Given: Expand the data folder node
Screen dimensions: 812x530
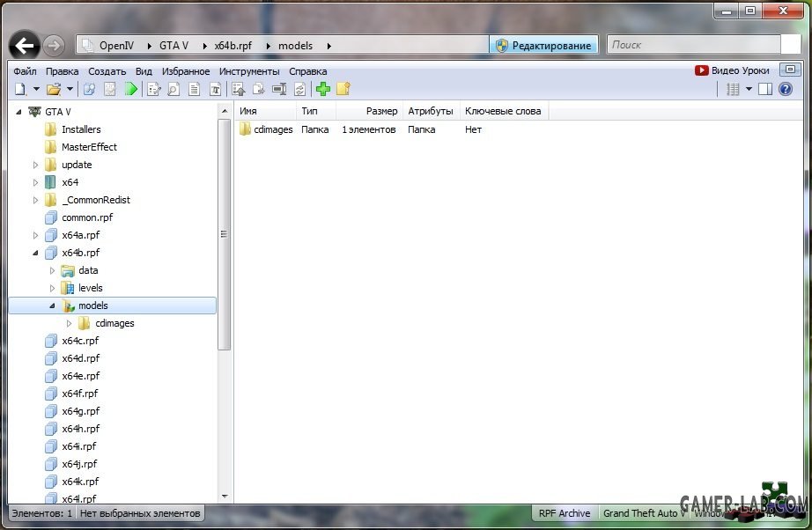Looking at the screenshot, I should coord(52,270).
